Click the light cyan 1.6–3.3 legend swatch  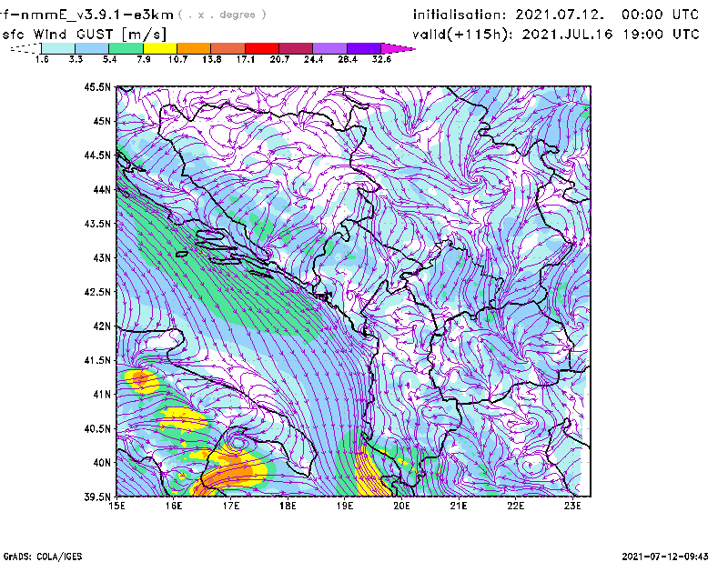[58, 48]
